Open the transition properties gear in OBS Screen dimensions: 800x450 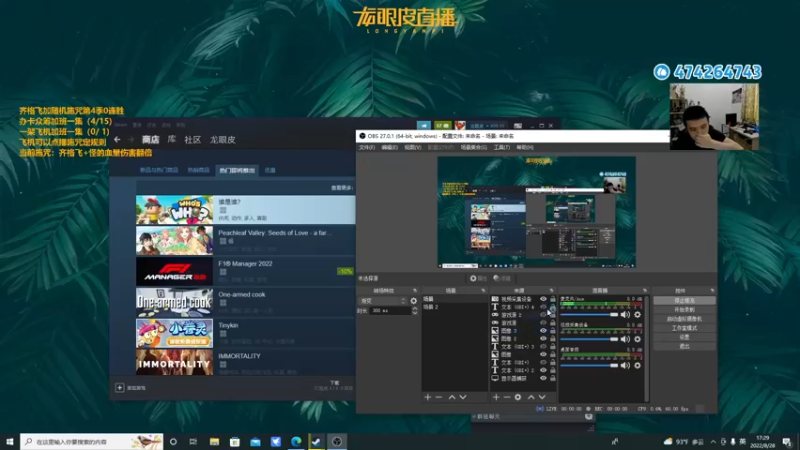click(413, 301)
